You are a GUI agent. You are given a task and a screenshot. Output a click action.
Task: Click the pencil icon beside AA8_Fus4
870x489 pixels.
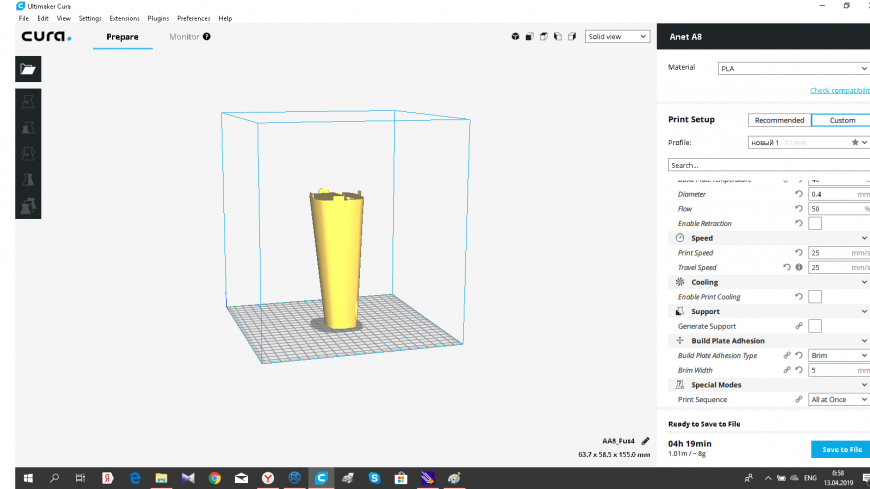(x=645, y=441)
